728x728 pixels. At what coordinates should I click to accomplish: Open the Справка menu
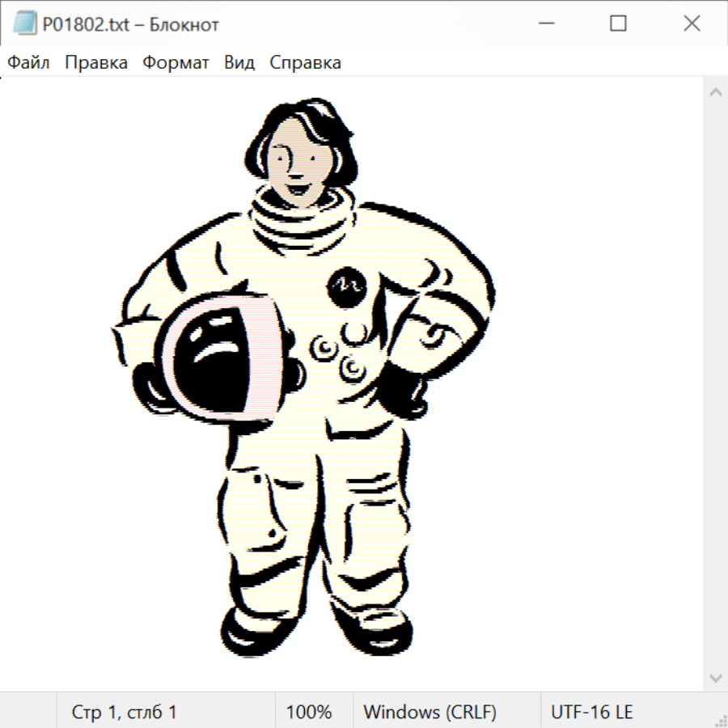click(305, 63)
